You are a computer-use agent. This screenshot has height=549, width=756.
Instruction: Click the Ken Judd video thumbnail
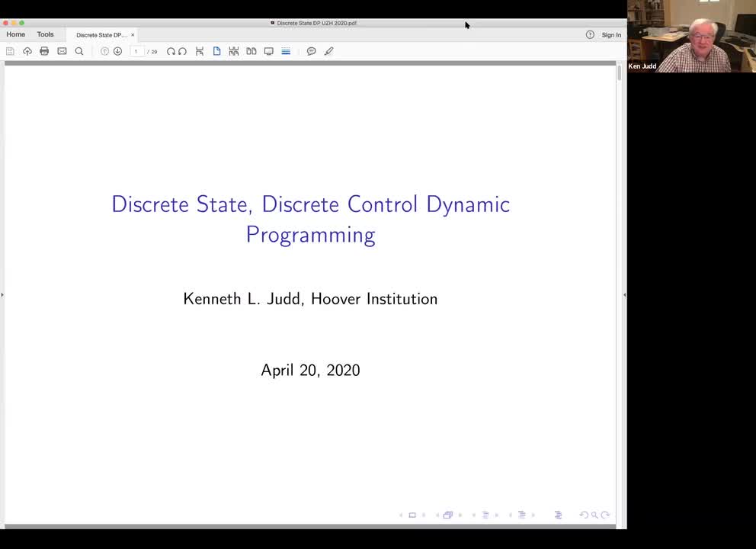[x=691, y=36]
